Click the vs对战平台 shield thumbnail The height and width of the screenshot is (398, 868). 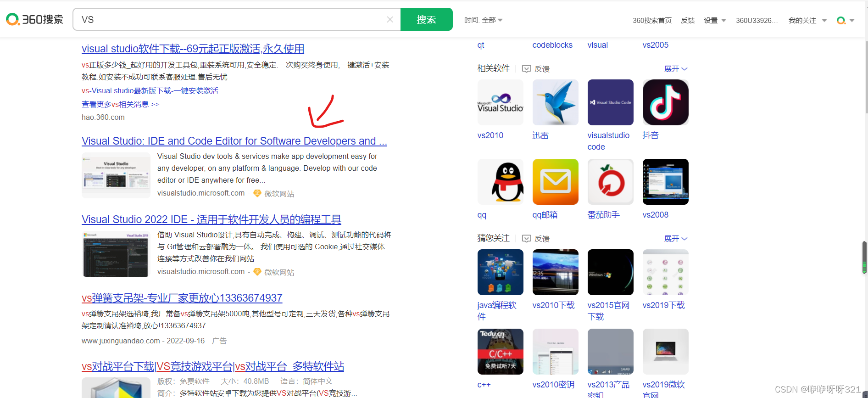pyautogui.click(x=116, y=388)
